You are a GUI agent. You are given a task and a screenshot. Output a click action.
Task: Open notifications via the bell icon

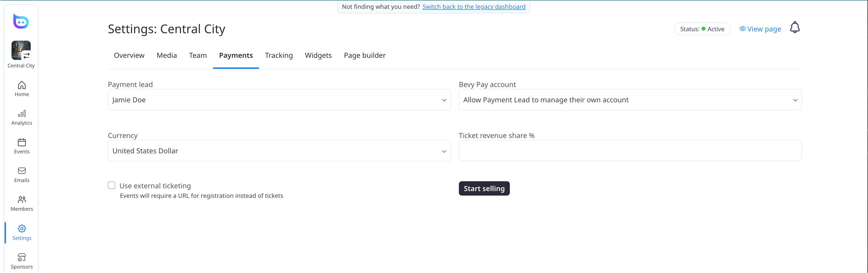(795, 27)
